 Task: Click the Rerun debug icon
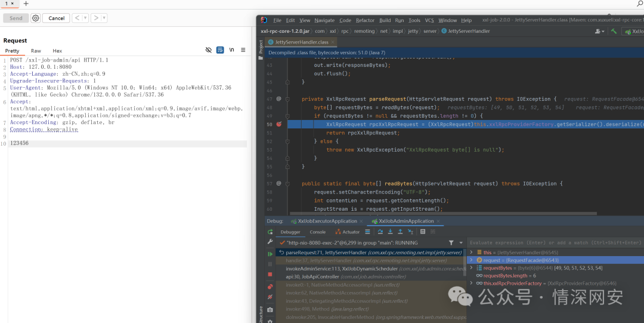point(270,232)
